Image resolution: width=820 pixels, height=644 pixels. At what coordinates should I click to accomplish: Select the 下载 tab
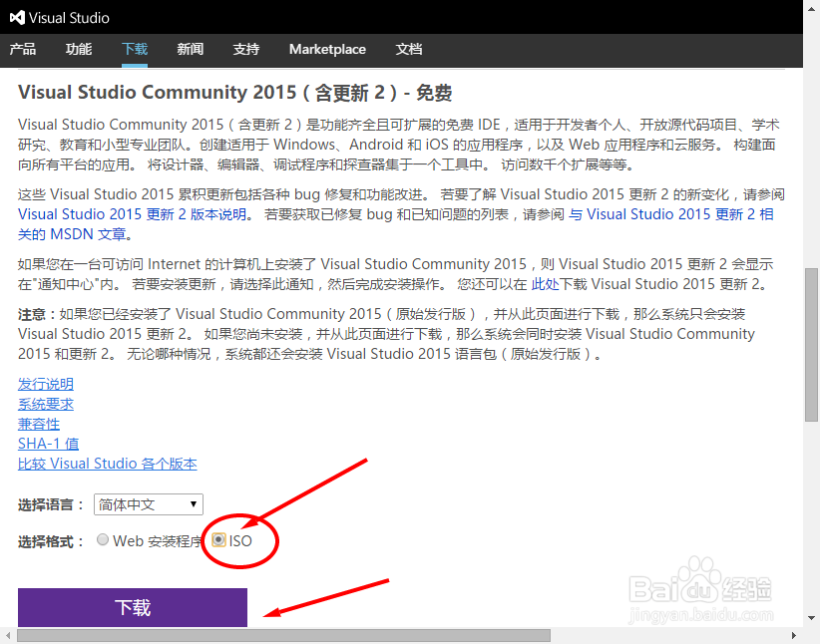pos(134,49)
